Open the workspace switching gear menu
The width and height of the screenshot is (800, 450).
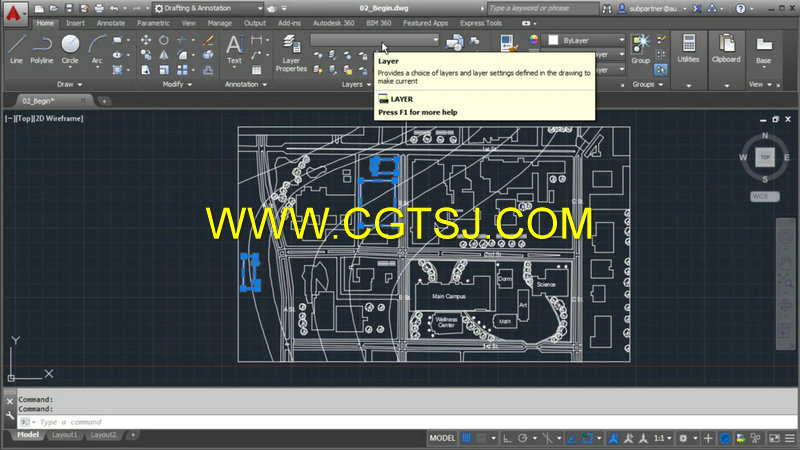pos(683,438)
